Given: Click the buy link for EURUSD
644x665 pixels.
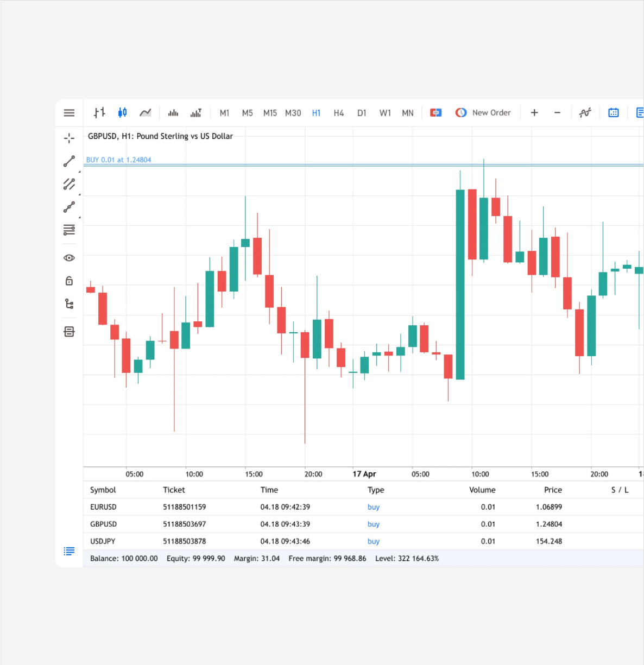Looking at the screenshot, I should pos(373,506).
